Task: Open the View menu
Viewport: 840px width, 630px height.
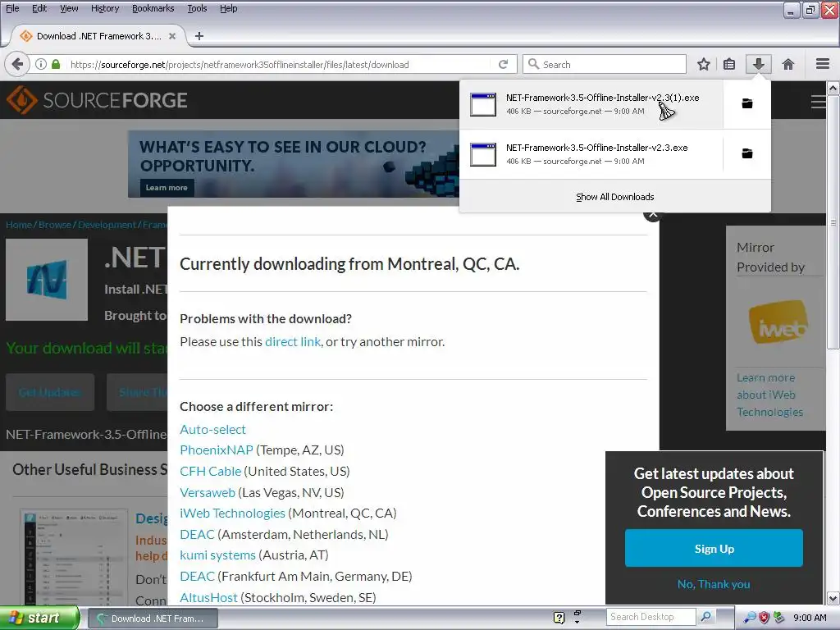Action: tap(69, 8)
